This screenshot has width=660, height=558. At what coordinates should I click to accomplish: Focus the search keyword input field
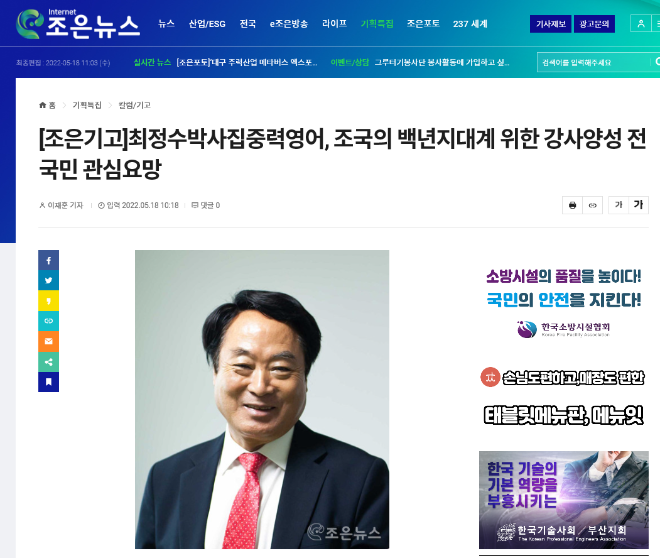[x=593, y=62]
